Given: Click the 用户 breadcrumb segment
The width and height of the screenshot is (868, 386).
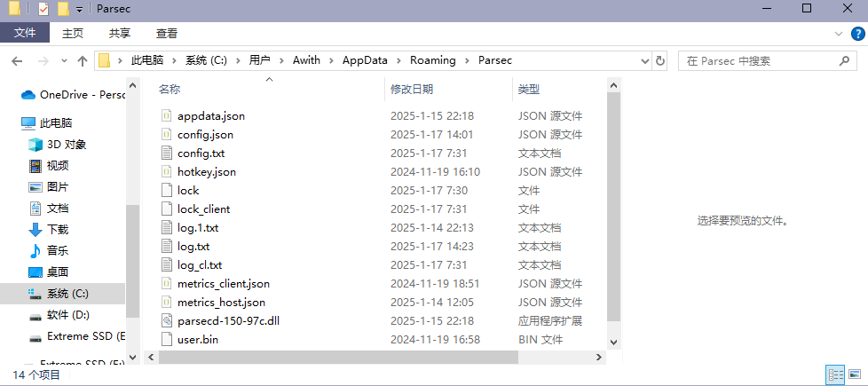Looking at the screenshot, I should [260, 60].
